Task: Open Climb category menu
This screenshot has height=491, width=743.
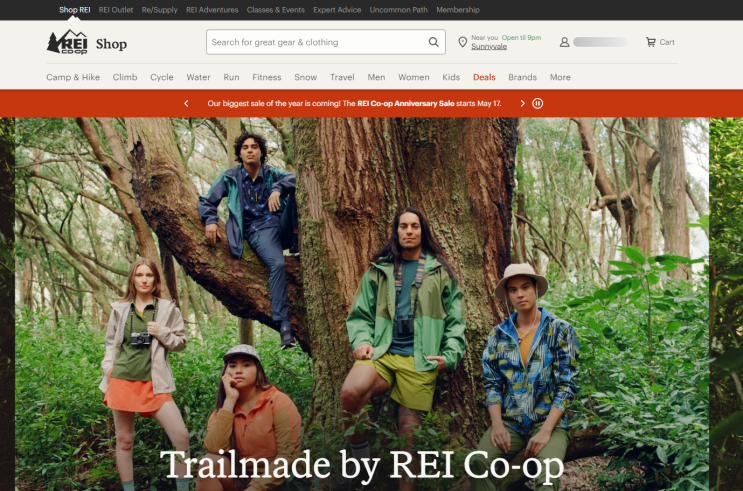Action: pyautogui.click(x=125, y=77)
